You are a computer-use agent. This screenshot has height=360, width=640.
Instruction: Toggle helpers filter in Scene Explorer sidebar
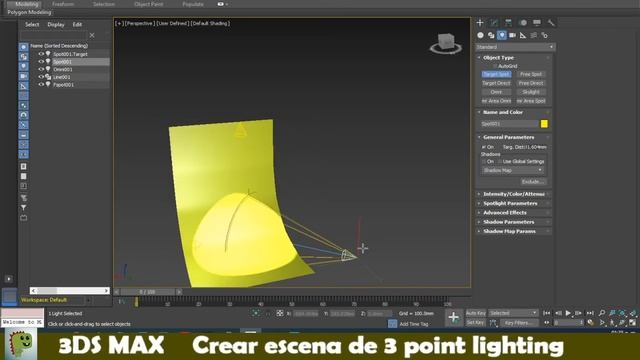(x=24, y=86)
